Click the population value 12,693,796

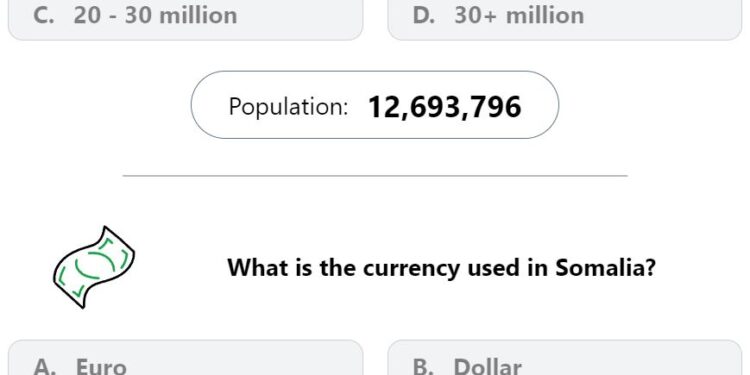pyautogui.click(x=444, y=107)
